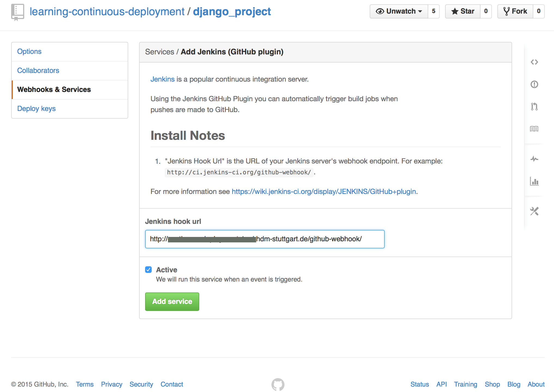Click the example github-webhook URL code
Viewport: 554px width, 392px height.
(x=239, y=172)
